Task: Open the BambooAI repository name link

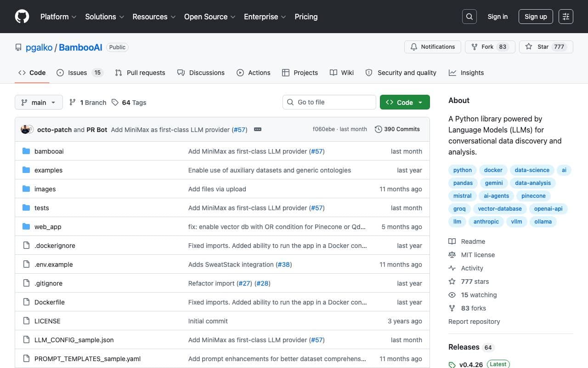Action: click(x=80, y=47)
